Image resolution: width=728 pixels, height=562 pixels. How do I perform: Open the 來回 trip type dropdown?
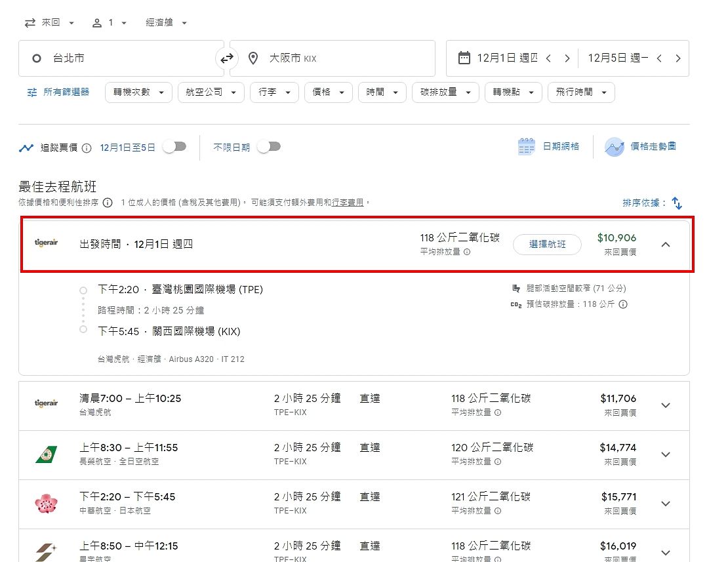[50, 23]
